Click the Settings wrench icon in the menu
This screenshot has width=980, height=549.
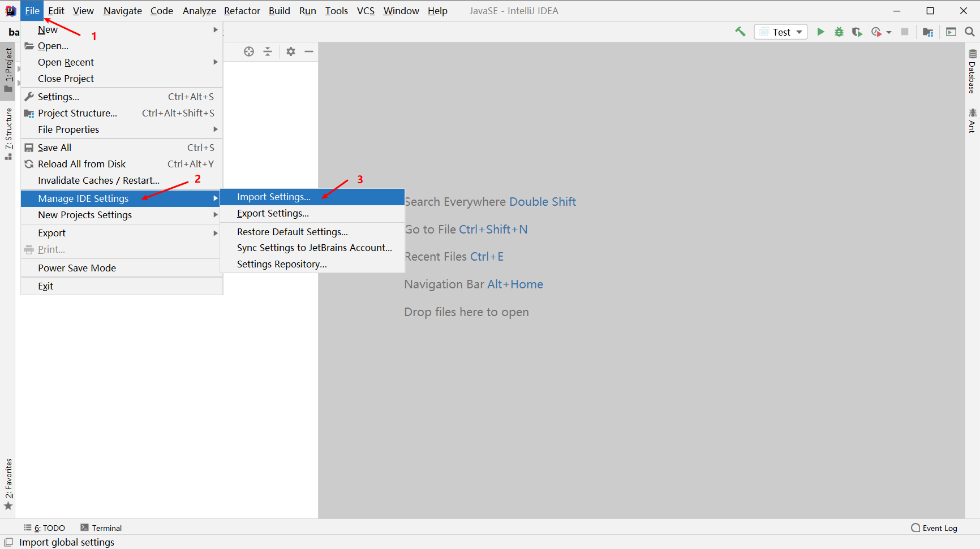coord(29,97)
